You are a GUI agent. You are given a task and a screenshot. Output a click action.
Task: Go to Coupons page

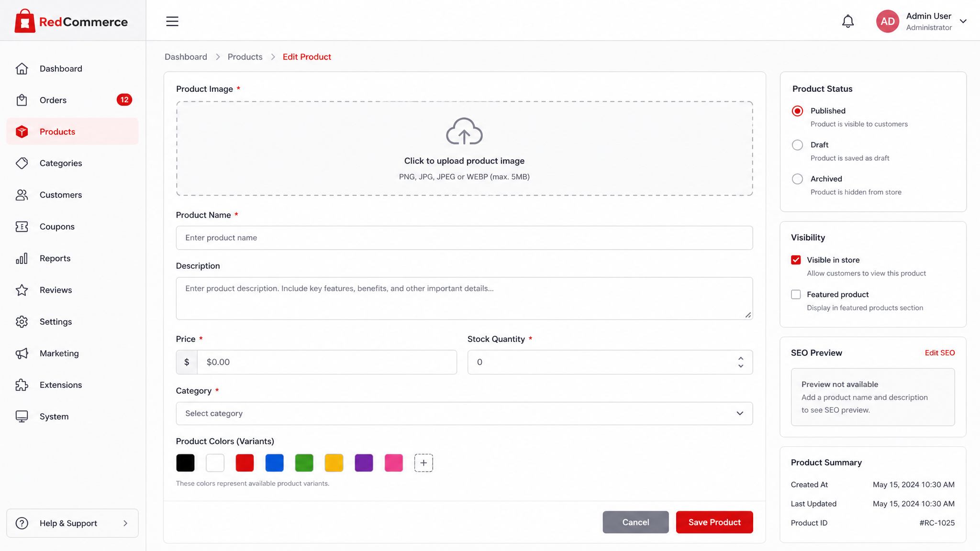72,226
